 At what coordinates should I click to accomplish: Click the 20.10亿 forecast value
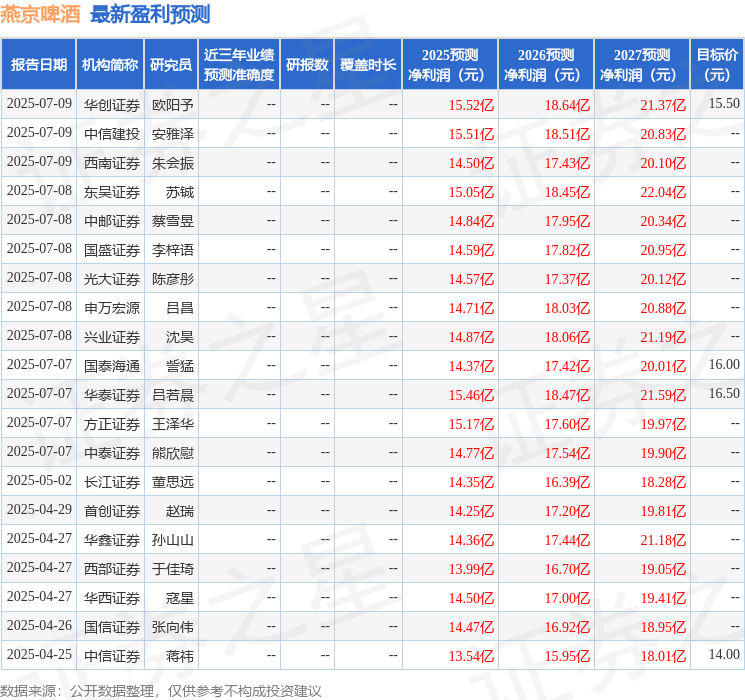[663, 163]
